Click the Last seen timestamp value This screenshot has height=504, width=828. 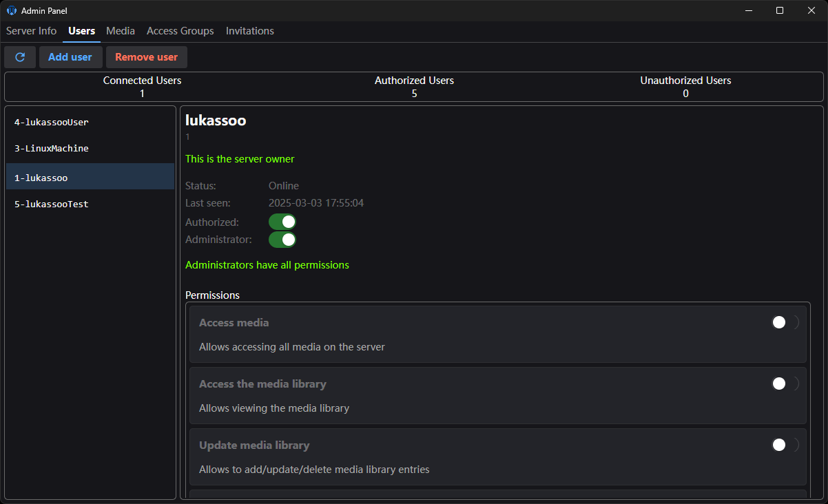click(x=316, y=203)
